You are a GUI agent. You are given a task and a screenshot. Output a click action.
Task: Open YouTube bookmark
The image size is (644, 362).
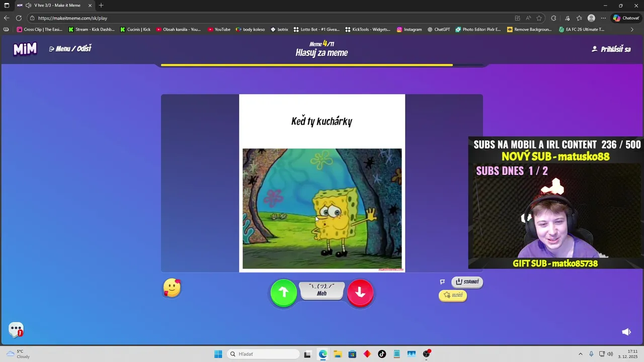pos(219,30)
